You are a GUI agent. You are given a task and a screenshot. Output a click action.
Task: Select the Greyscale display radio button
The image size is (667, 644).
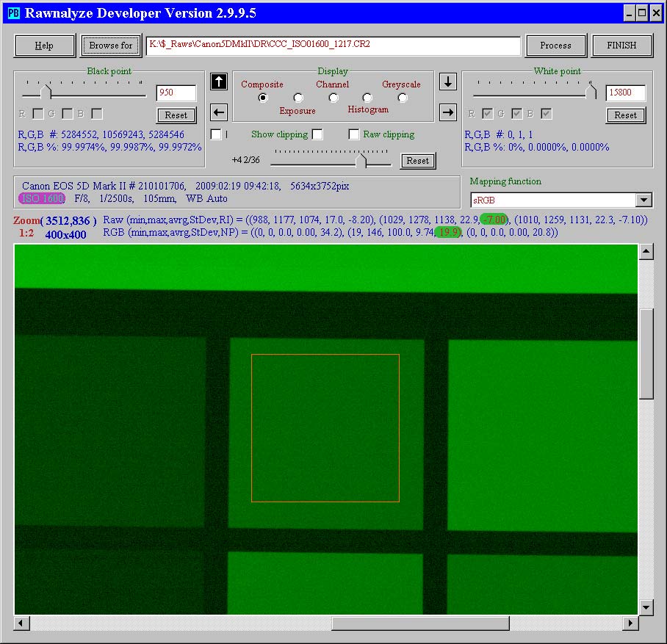[403, 98]
